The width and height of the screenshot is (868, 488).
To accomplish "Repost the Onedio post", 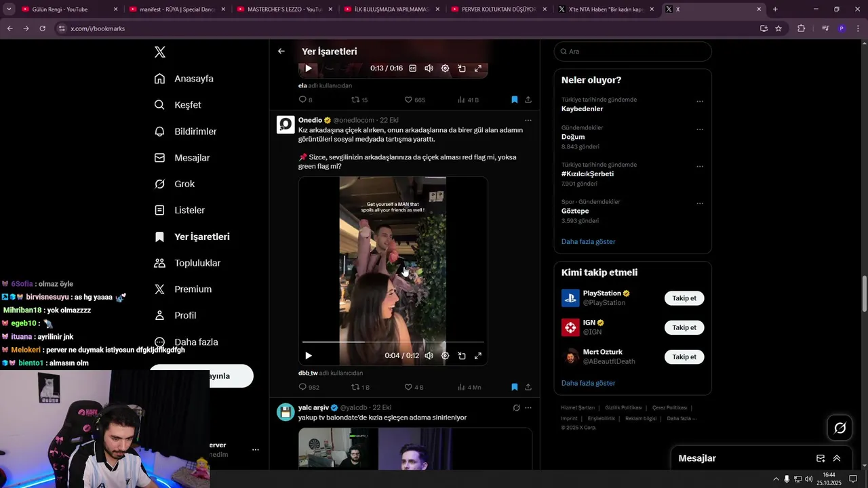I will (360, 387).
